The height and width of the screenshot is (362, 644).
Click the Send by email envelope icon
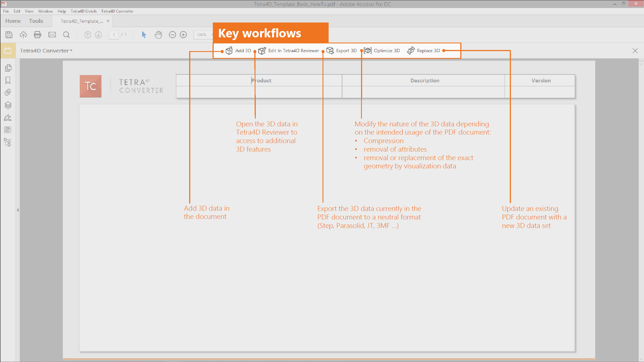tap(52, 35)
